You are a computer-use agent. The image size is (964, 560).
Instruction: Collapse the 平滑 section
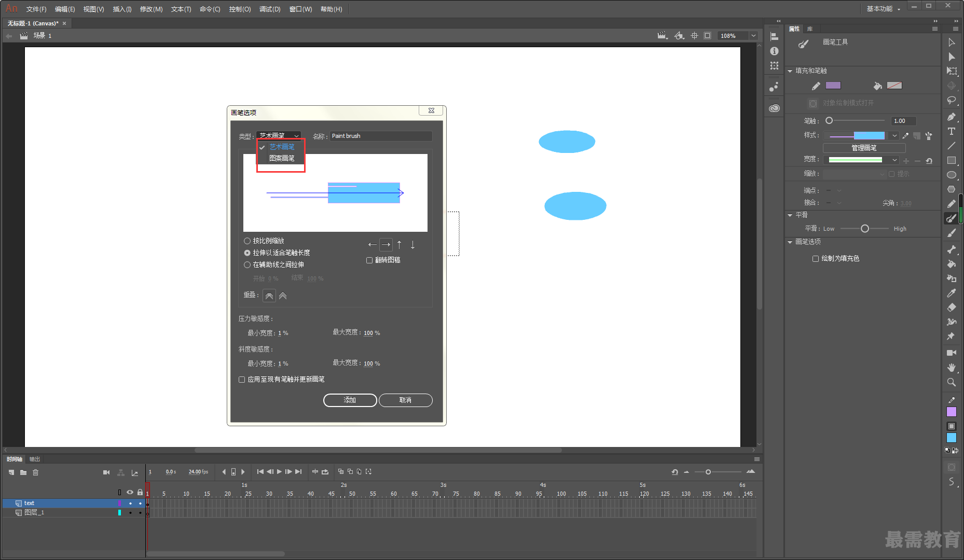[x=790, y=215]
